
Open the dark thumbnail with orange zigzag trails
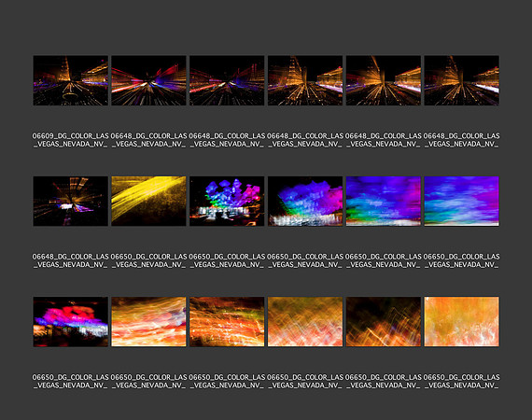[384, 322]
